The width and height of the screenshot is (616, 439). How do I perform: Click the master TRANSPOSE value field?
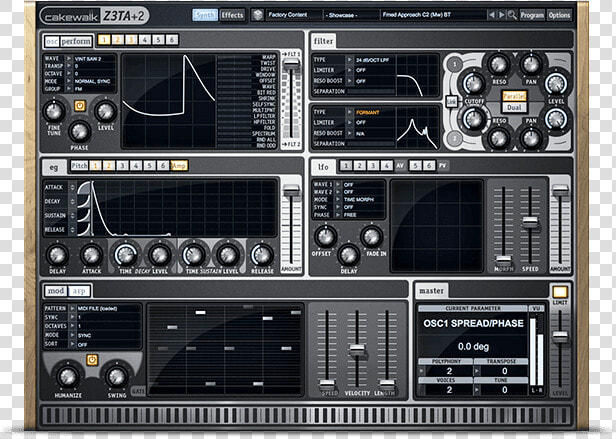(x=504, y=371)
